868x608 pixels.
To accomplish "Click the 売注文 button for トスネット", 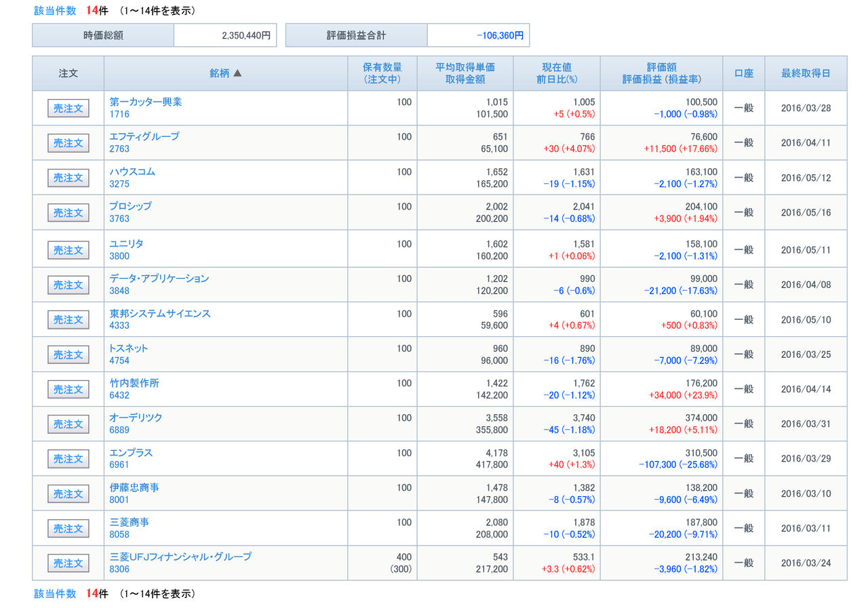I will [68, 354].
